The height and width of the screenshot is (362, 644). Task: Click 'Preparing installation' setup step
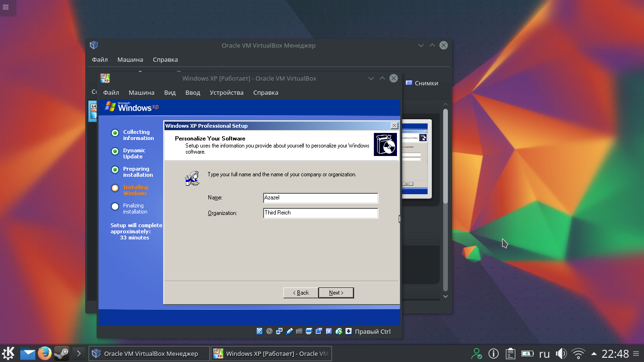138,172
